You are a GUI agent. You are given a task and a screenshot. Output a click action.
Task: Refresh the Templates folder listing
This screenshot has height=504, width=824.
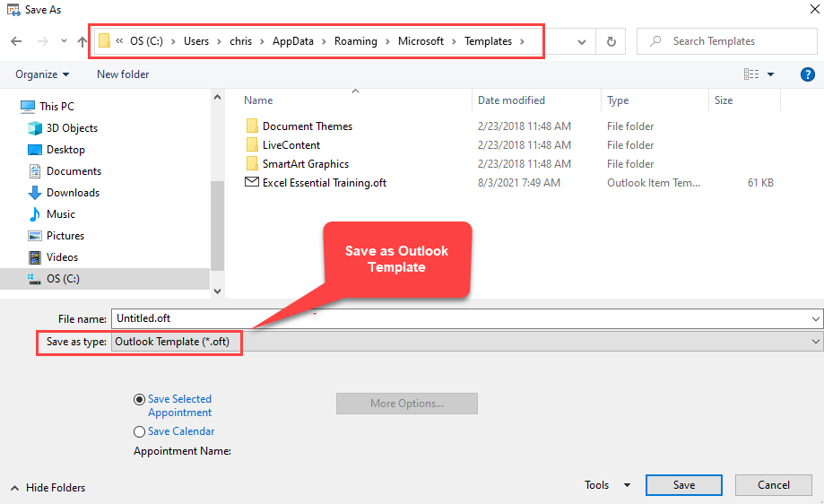coord(611,41)
